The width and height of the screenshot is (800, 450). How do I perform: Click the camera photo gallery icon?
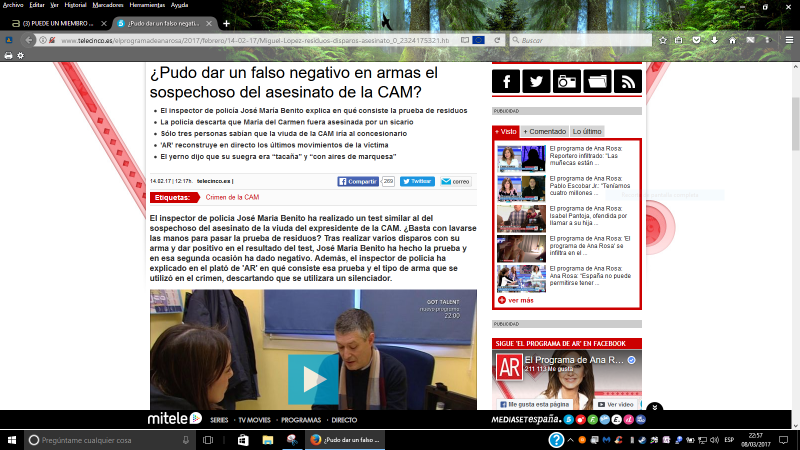coord(567,82)
